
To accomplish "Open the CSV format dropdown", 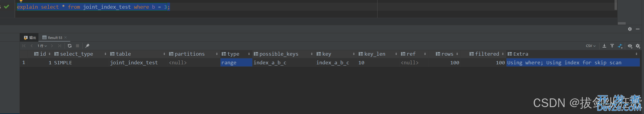I will [x=591, y=46].
